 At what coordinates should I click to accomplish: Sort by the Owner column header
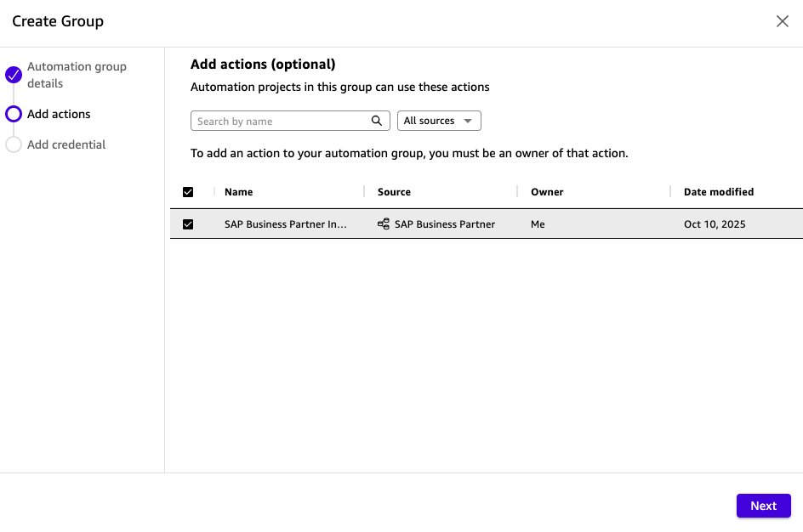[547, 192]
